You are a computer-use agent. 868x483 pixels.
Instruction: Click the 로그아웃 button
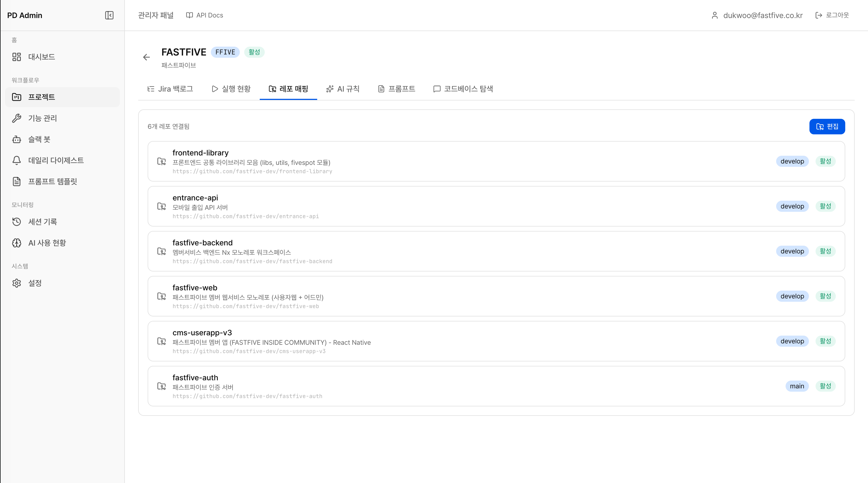[832, 15]
